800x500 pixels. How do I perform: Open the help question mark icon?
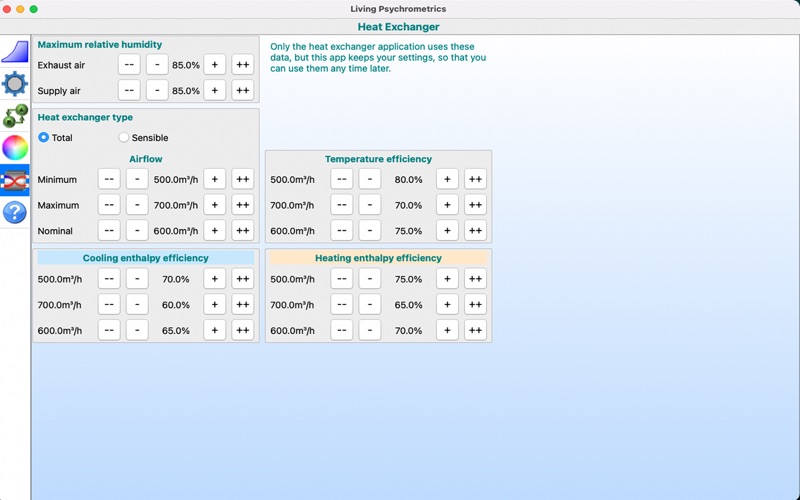(x=15, y=212)
